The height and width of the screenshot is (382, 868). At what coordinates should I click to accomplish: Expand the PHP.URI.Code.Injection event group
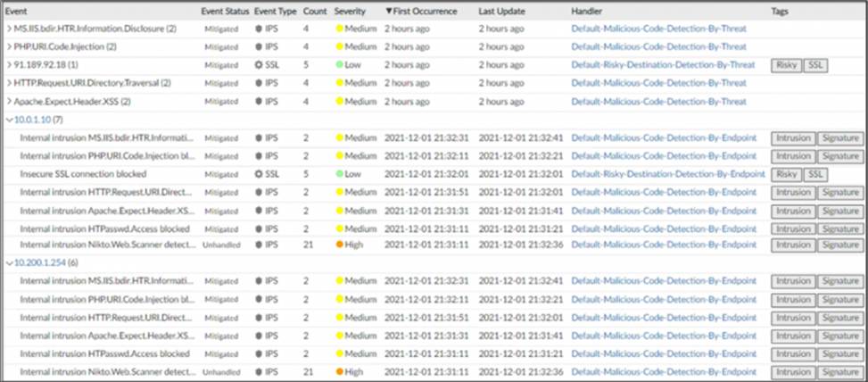[x=10, y=46]
